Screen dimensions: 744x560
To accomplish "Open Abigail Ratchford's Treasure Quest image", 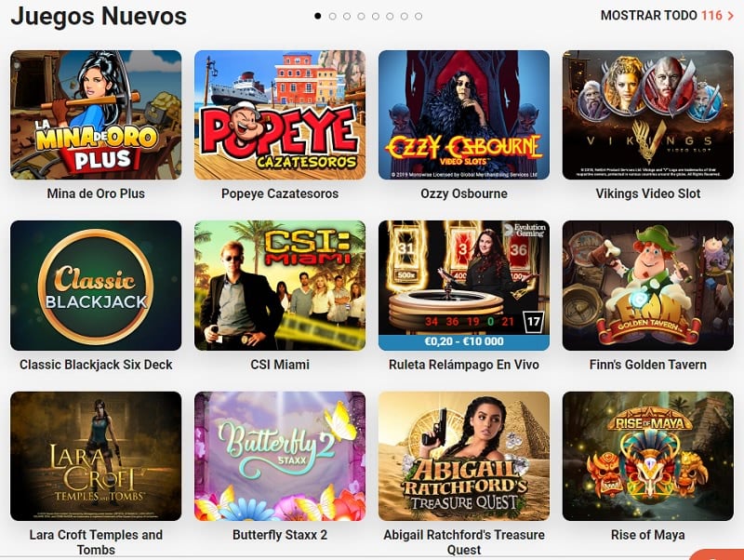I will click(464, 456).
